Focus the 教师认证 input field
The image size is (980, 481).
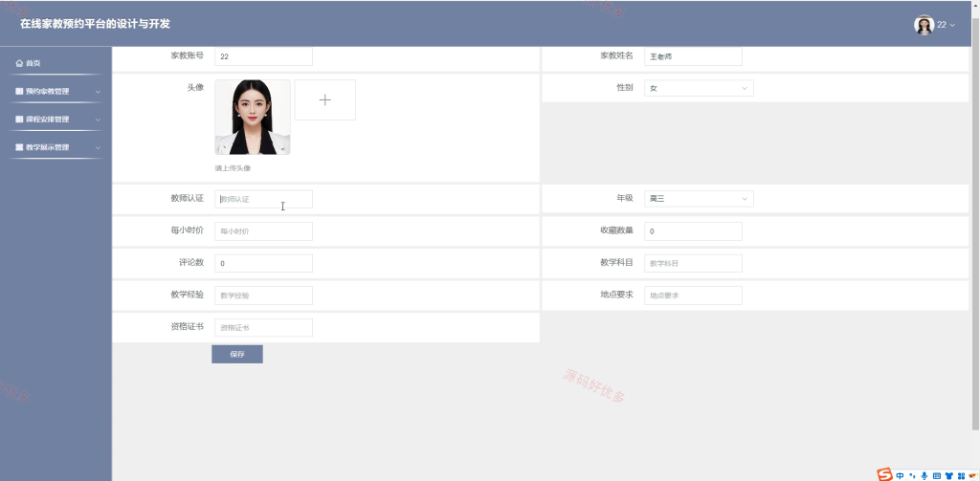coord(263,199)
